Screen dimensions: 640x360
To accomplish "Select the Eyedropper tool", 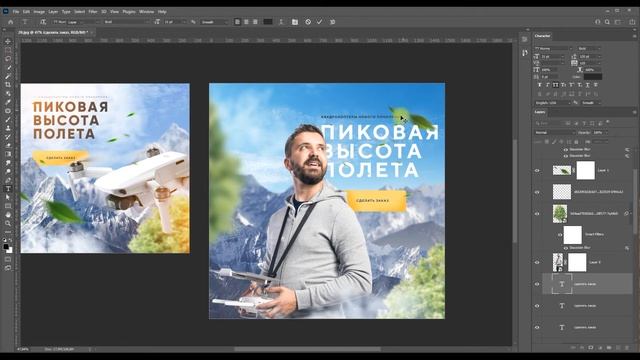I will coord(8,102).
